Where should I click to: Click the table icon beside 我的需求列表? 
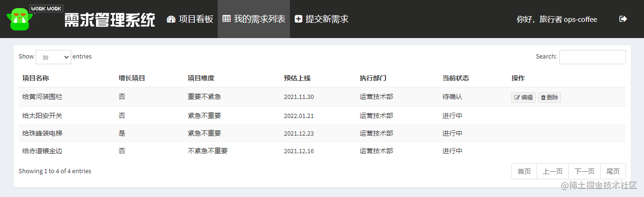tap(227, 19)
